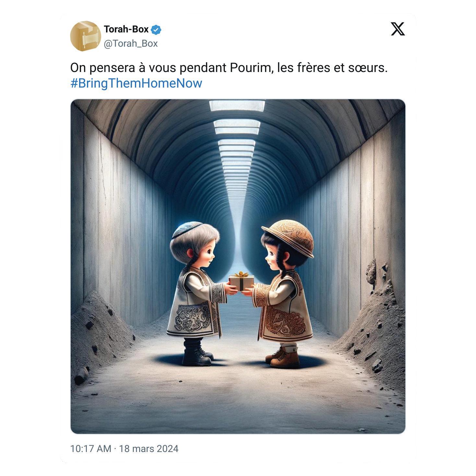Follow the #BringThemHomeNow hashtag
476x476 pixels.
tap(136, 83)
